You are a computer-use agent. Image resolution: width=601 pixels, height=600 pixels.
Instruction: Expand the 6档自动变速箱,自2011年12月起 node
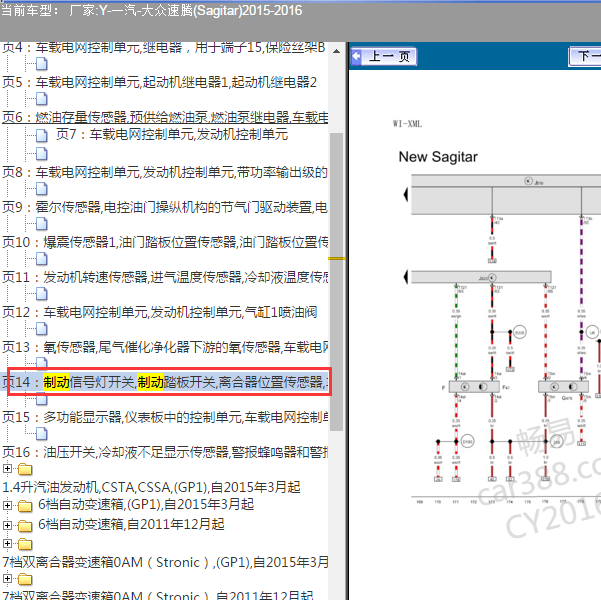[x=7, y=525]
